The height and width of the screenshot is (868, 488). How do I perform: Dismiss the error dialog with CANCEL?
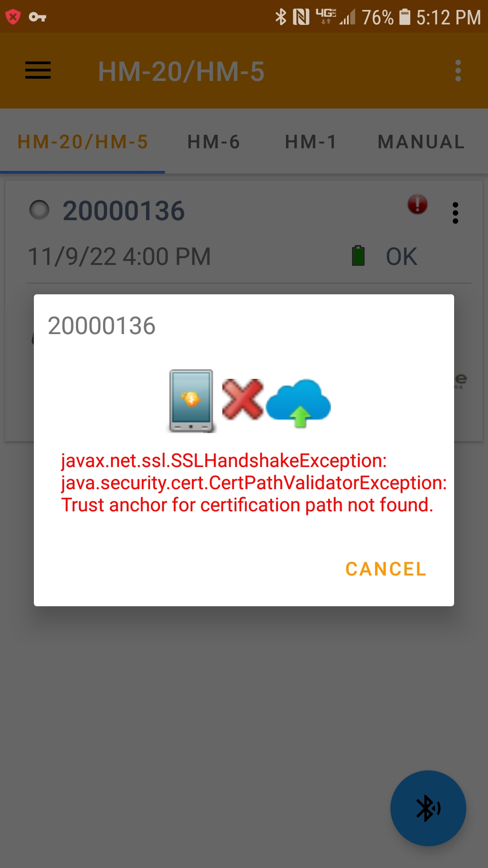[x=386, y=569]
